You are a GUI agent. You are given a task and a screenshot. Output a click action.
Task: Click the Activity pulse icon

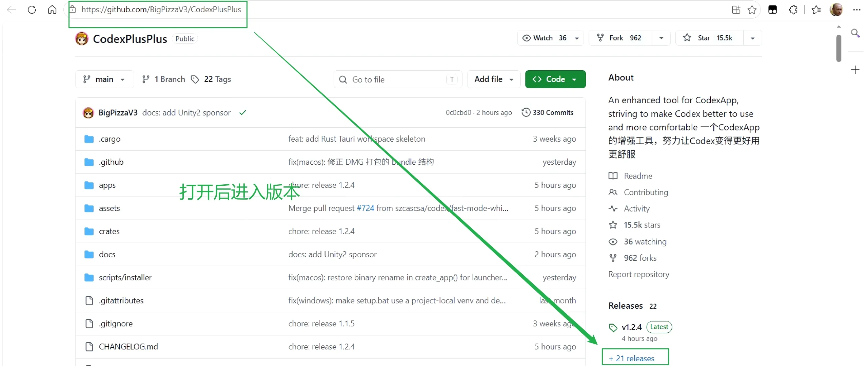(613, 208)
